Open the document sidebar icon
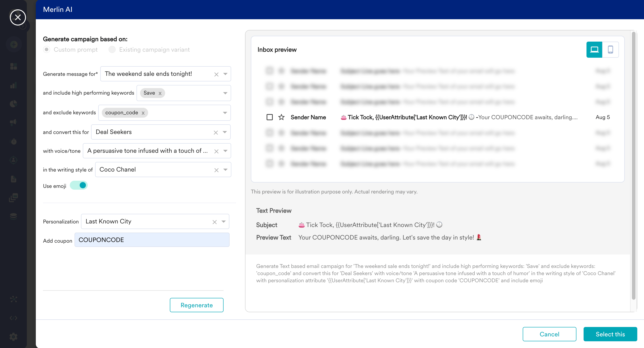644x348 pixels. 14,179
